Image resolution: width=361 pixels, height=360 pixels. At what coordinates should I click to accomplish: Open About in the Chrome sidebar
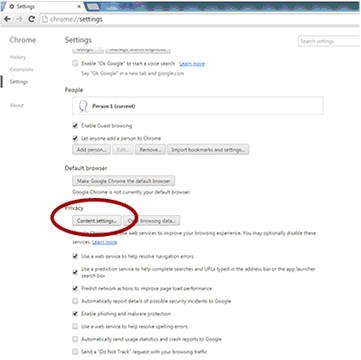point(17,105)
